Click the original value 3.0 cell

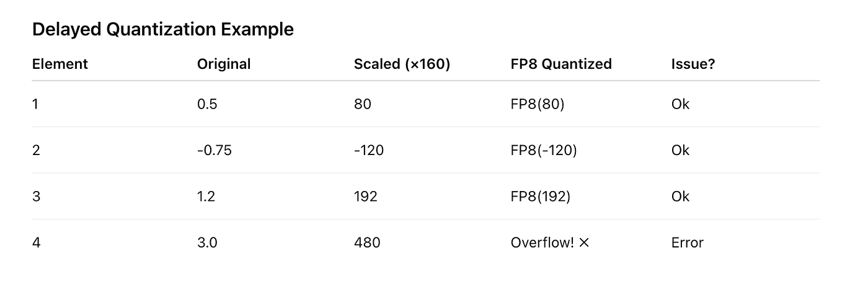coord(207,242)
